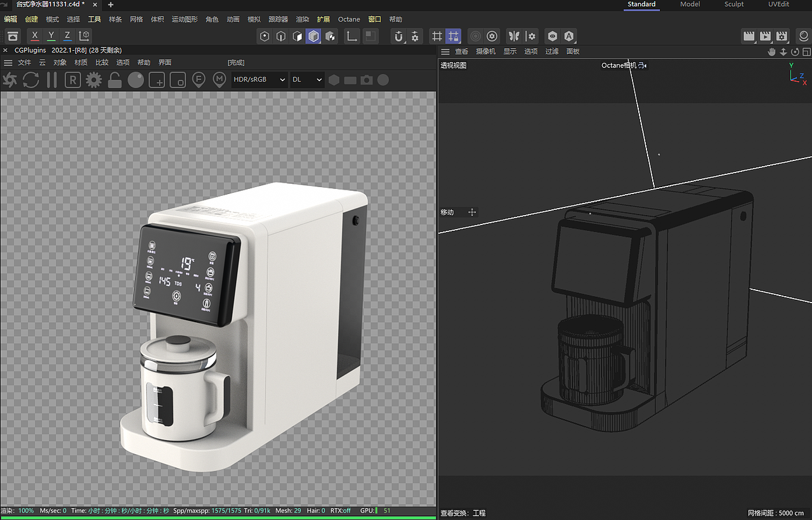Toggle the camera lock padlock icon
Viewport: 812px width, 520px height.
tap(115, 80)
